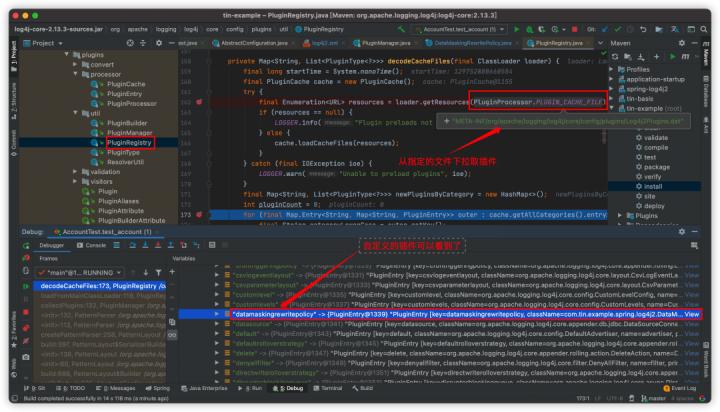
Task: Stop the running process with the red square
Action: point(574,29)
